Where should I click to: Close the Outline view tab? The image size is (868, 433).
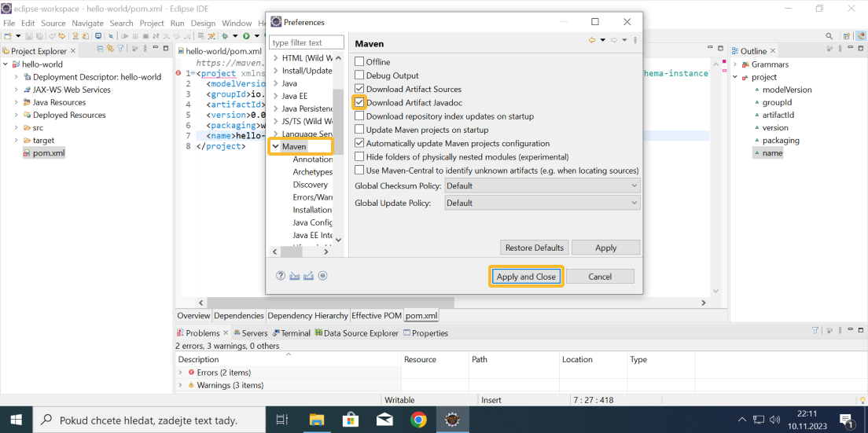click(x=773, y=51)
